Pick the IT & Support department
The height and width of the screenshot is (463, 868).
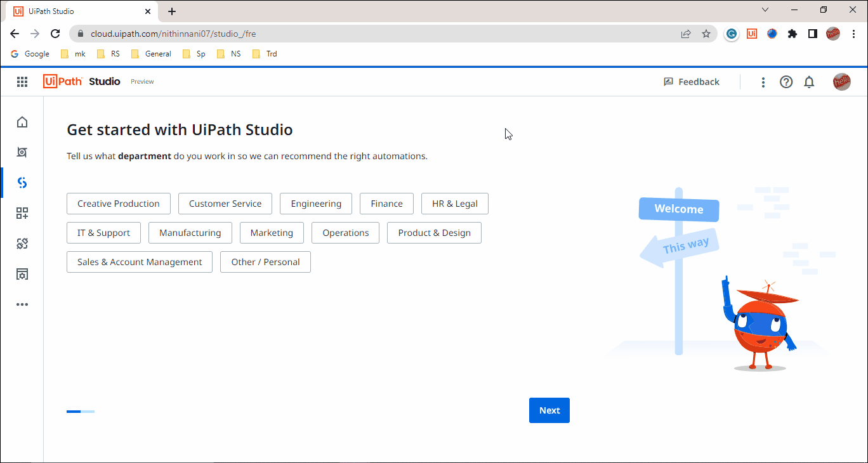click(x=104, y=233)
